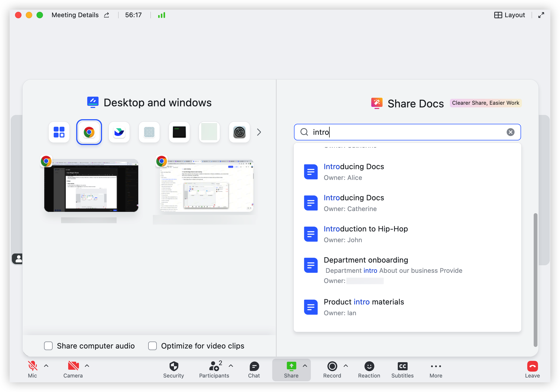Open Introduction to Hip-Hop document
560x392 pixels.
[408, 234]
